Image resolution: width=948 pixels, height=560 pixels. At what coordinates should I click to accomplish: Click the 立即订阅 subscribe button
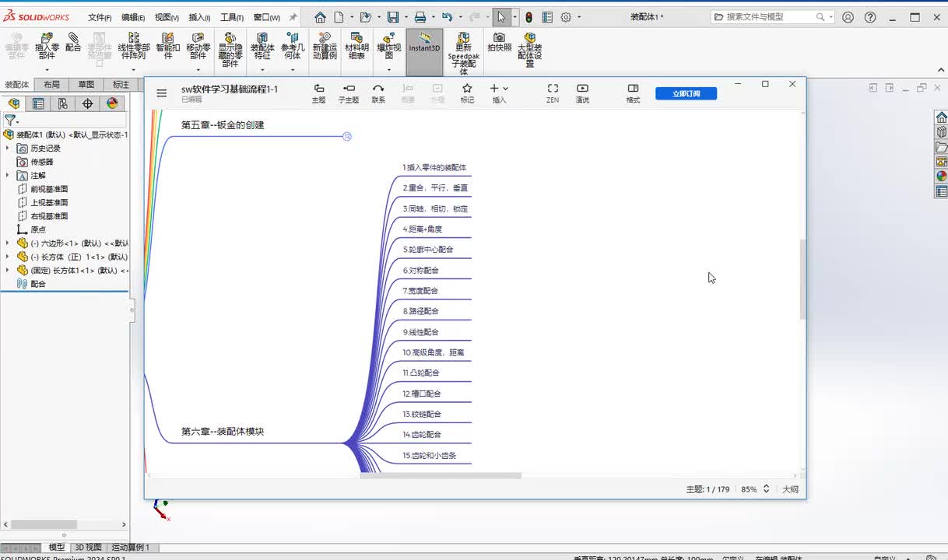click(686, 93)
